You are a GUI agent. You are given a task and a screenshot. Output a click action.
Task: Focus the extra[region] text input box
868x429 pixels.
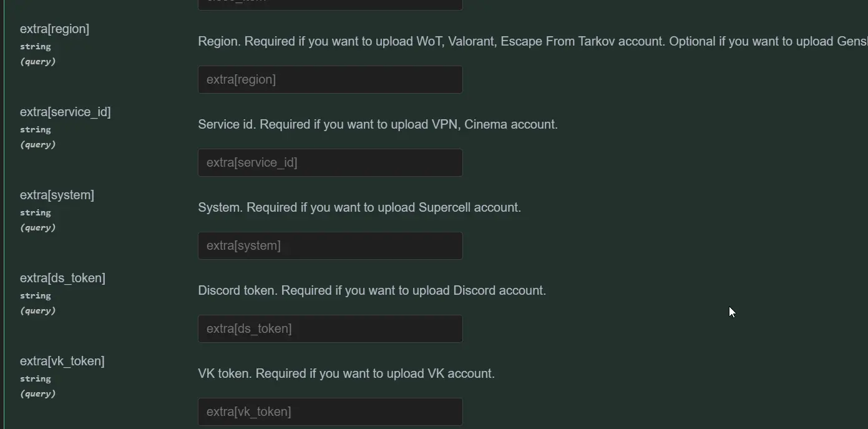tap(330, 79)
